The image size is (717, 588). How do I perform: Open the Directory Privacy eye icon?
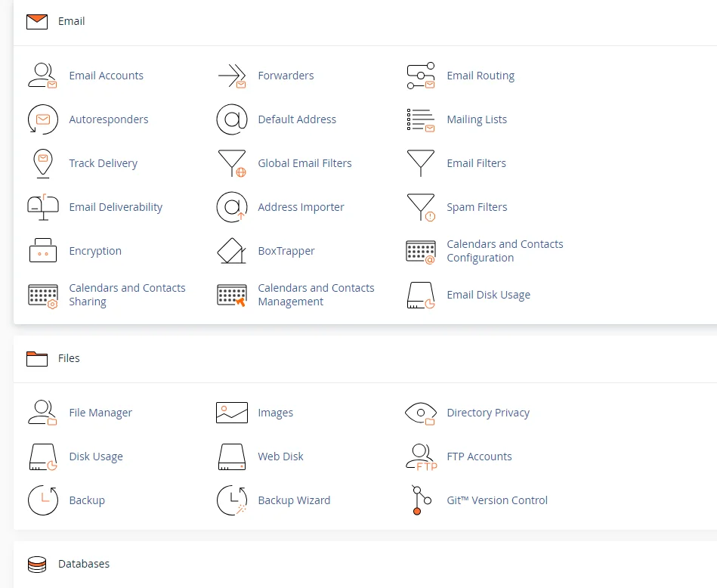[420, 412]
